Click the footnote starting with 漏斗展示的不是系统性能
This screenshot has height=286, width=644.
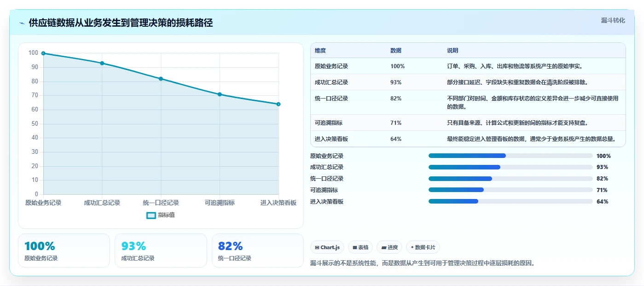click(423, 263)
